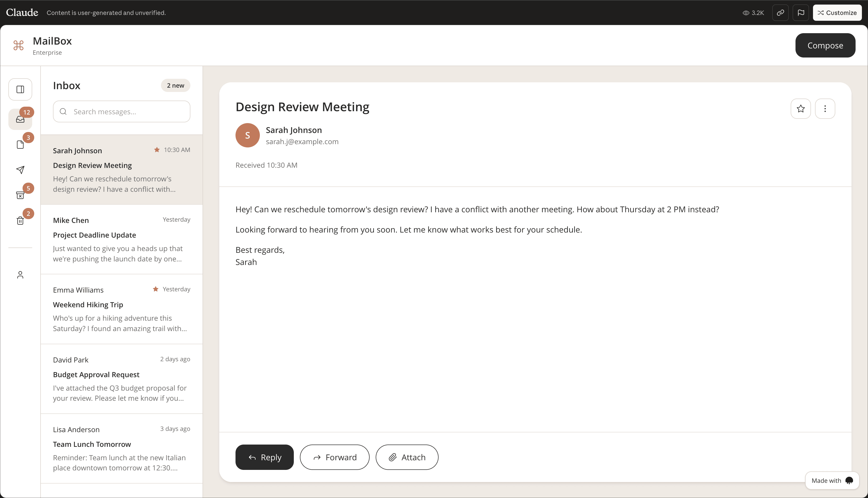The height and width of the screenshot is (498, 868).
Task: Reply to Sarah's email
Action: [264, 457]
